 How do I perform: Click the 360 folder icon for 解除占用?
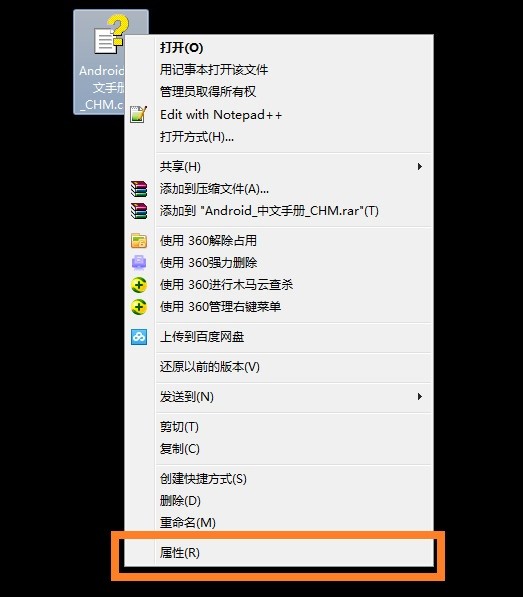click(x=139, y=241)
